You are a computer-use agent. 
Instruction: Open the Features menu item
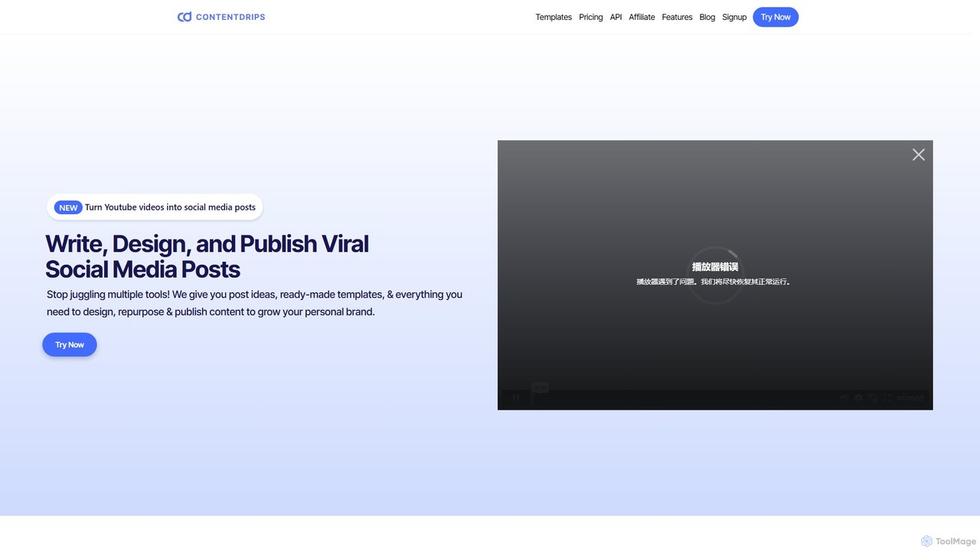677,17
